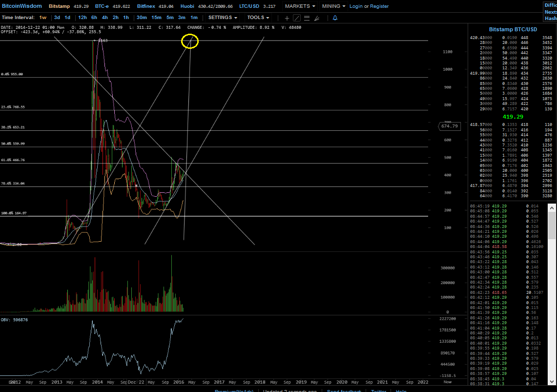Choose the 3m interval

(182, 18)
